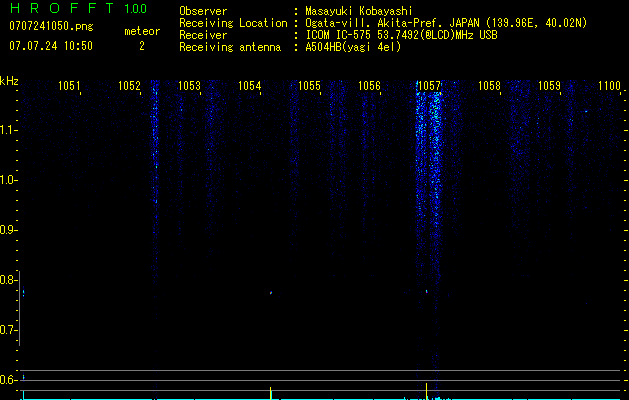Click the Receiving Location label
Screen dimensions: 629x400
click(x=233, y=23)
